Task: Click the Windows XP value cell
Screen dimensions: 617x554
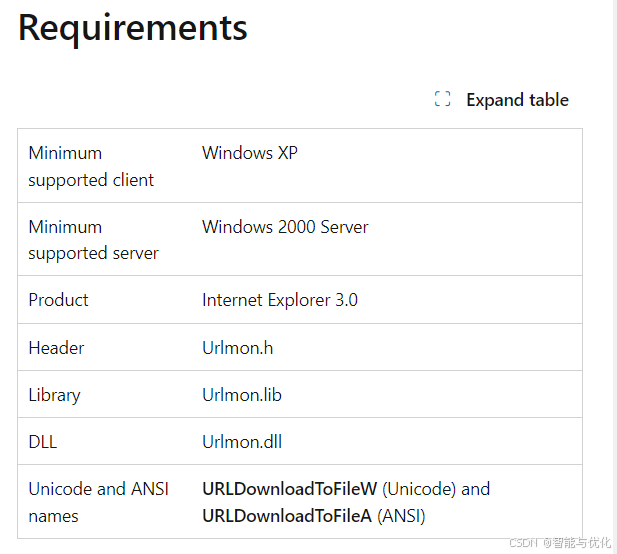Action: click(250, 153)
